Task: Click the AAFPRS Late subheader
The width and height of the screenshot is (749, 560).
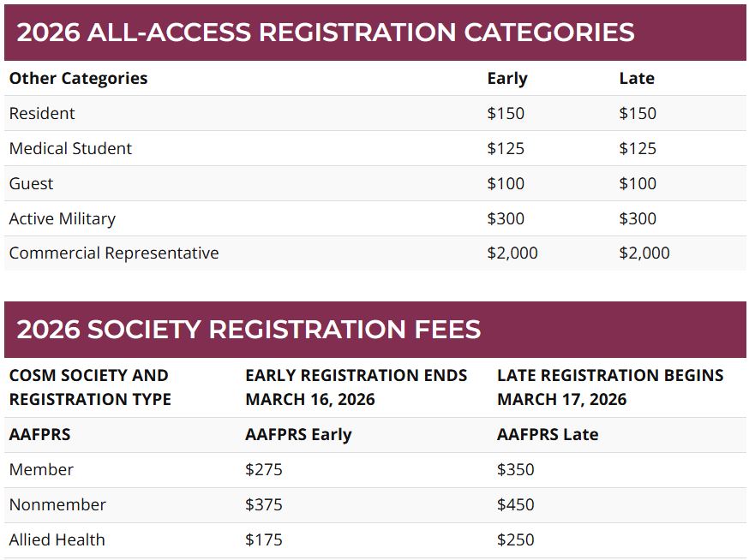Action: pos(547,434)
